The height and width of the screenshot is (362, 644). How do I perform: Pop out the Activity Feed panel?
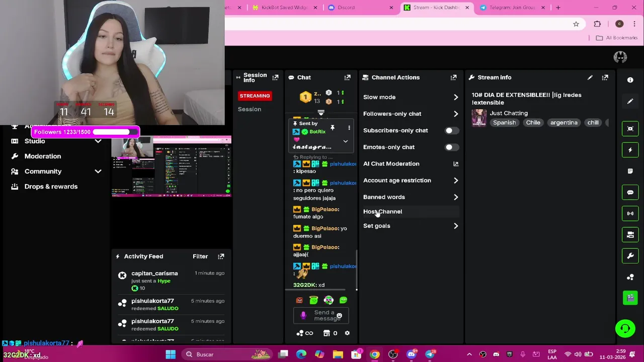pyautogui.click(x=221, y=256)
